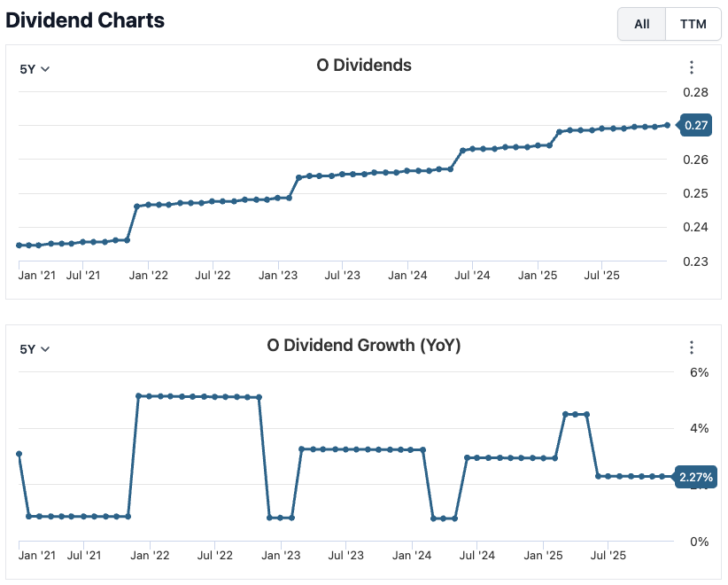The height and width of the screenshot is (585, 728).
Task: Click the 2.27% latest growth value badge
Action: pos(695,477)
